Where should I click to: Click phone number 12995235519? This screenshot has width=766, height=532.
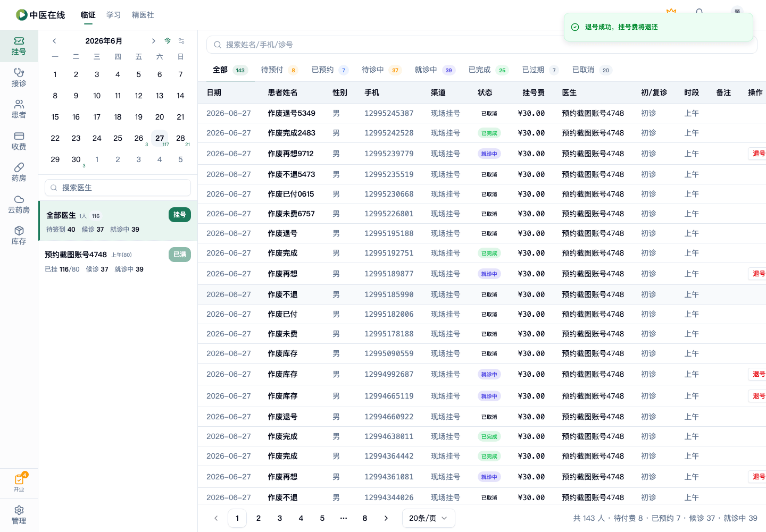389,174
